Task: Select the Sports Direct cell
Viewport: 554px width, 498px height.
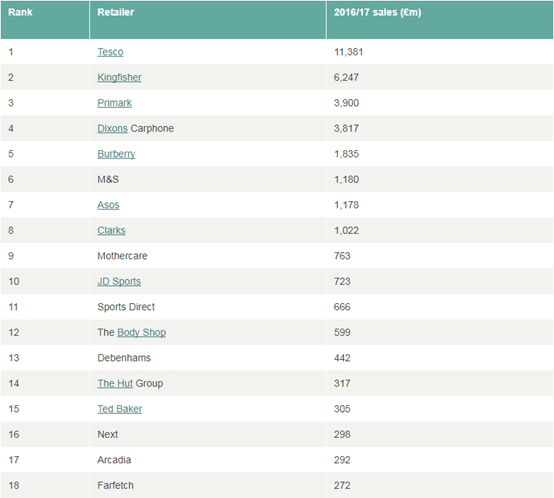Action: click(208, 307)
